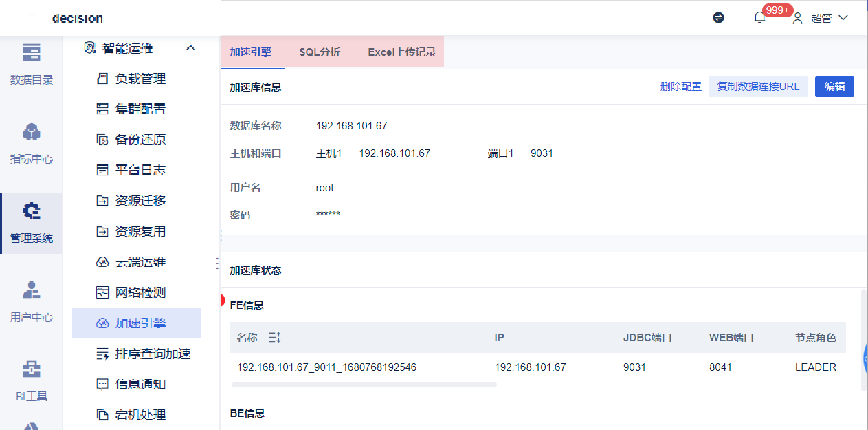Viewport: 868px width, 430px height.
Task: Switch to the SQL分析 tab
Action: tap(320, 52)
